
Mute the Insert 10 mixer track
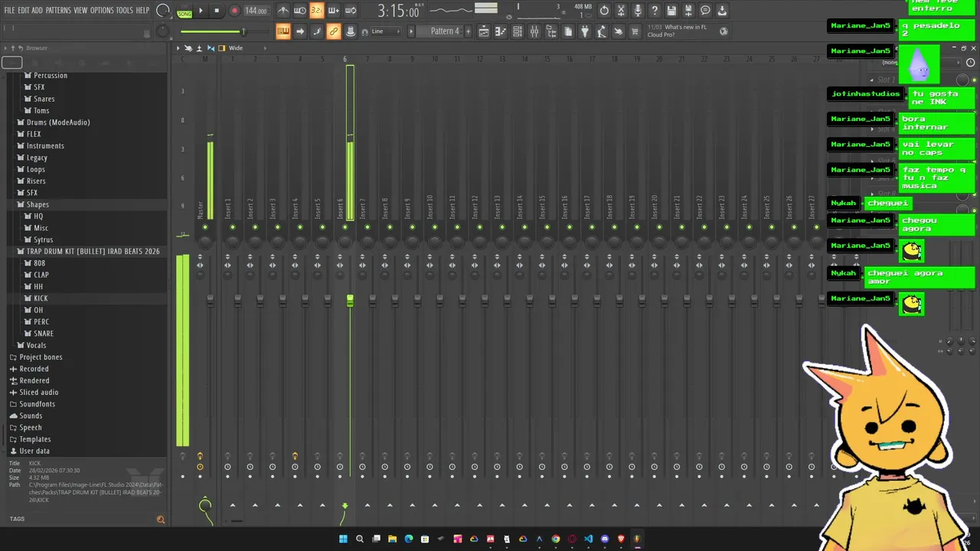tap(434, 227)
